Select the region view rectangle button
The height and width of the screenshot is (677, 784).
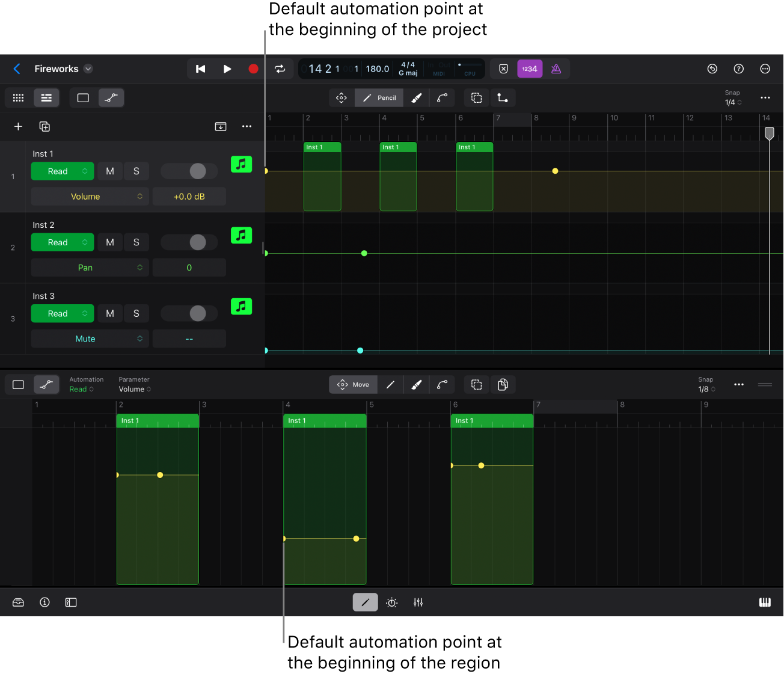(83, 98)
